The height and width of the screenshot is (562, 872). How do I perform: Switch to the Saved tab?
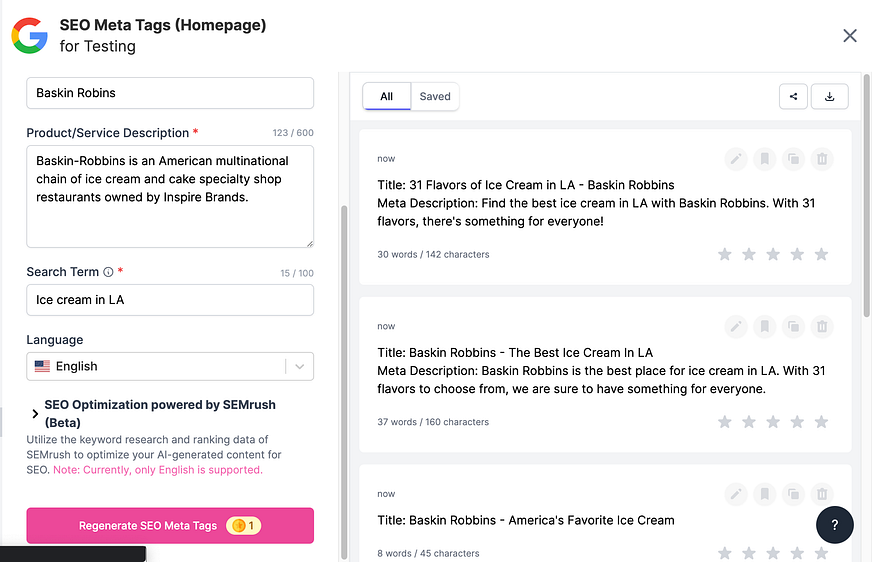tap(435, 96)
